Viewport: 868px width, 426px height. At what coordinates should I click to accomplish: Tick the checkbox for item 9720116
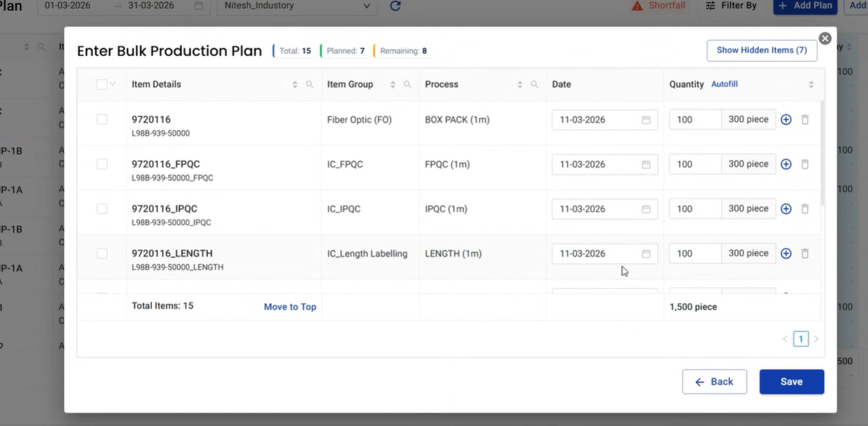102,120
